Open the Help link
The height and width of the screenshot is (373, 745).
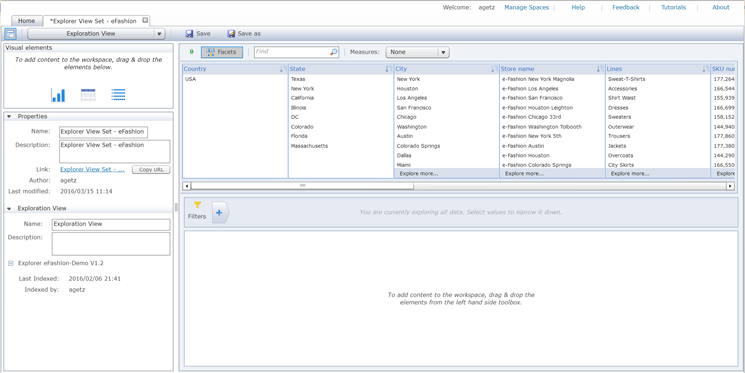click(578, 7)
